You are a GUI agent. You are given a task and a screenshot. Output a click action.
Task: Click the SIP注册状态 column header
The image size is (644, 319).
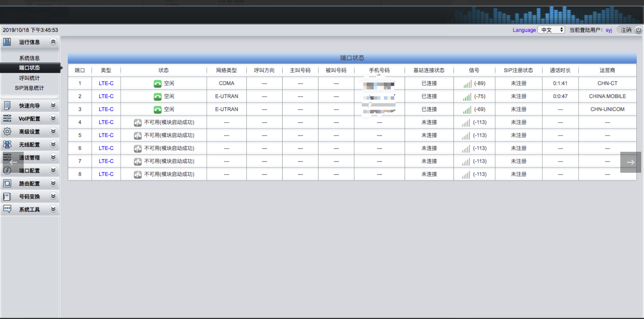point(518,70)
